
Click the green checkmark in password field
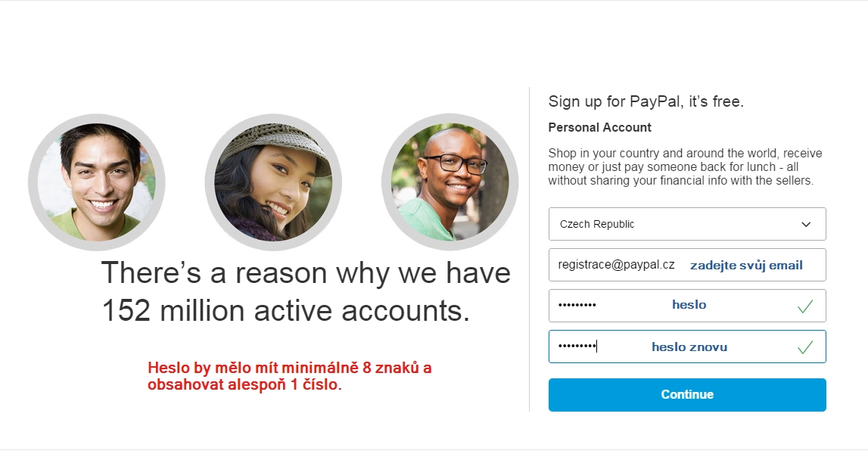(805, 306)
